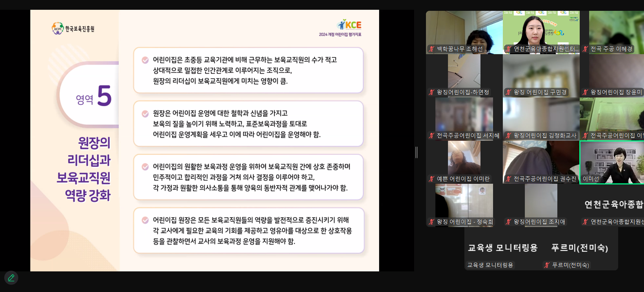Viewport: 644px width, 292px height.
Task: Click muted mic icon for 전곡주공어린이집 권수진
Action: (509, 179)
